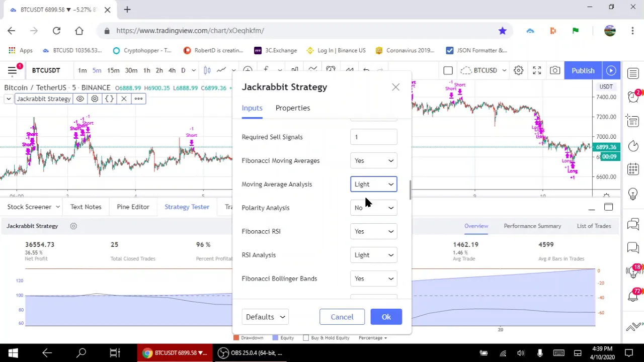Open Jackrabbit Strategy settings gear on chart
Image resolution: width=644 pixels, height=362 pixels.
tap(95, 99)
